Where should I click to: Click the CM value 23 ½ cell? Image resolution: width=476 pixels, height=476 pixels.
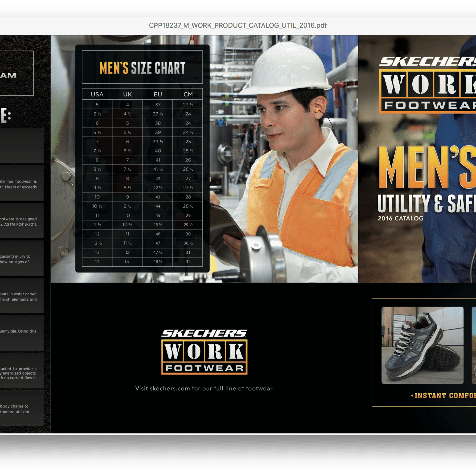[188, 105]
